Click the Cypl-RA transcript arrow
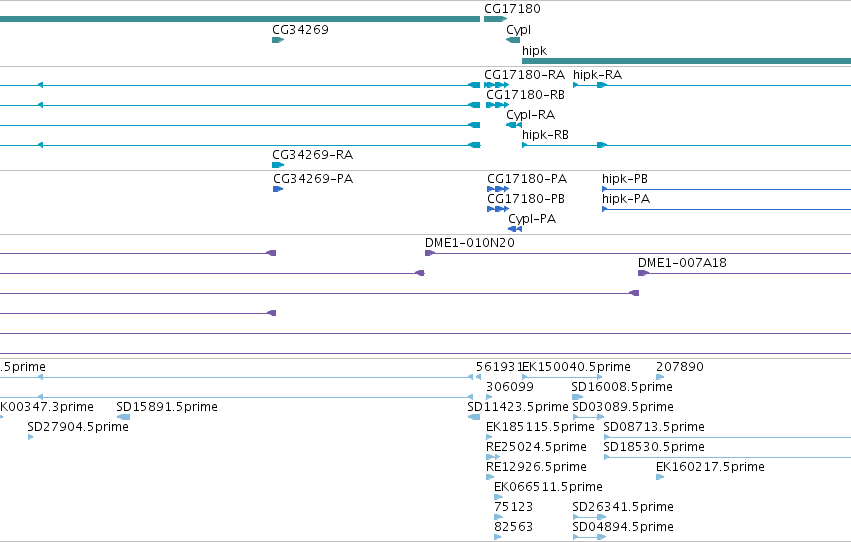This screenshot has width=851, height=542. click(x=513, y=125)
